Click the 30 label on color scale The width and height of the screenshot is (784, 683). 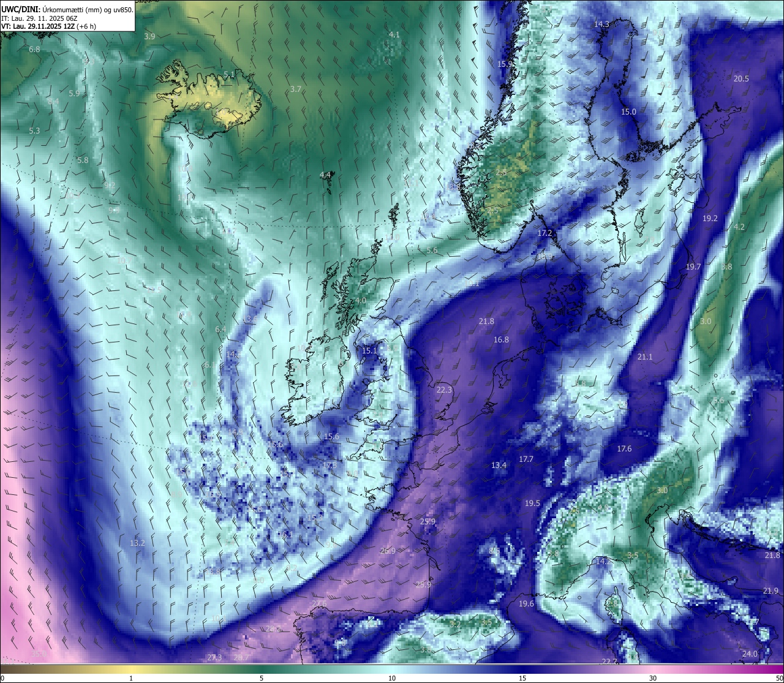(x=653, y=678)
